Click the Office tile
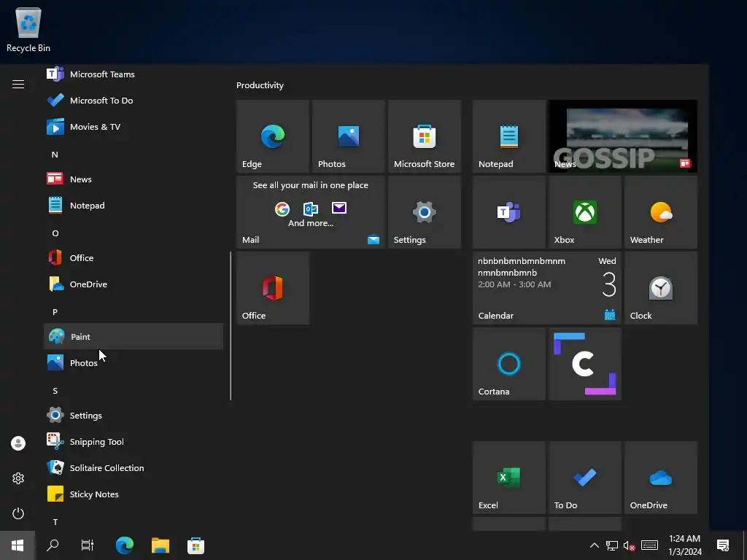The height and width of the screenshot is (560, 747). pyautogui.click(x=273, y=288)
